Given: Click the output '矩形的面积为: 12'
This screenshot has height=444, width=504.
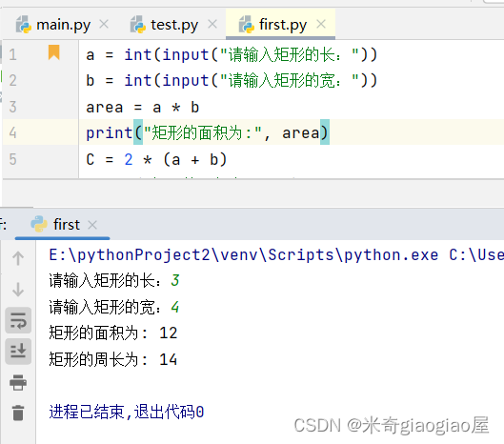Looking at the screenshot, I should pyautogui.click(x=113, y=333).
